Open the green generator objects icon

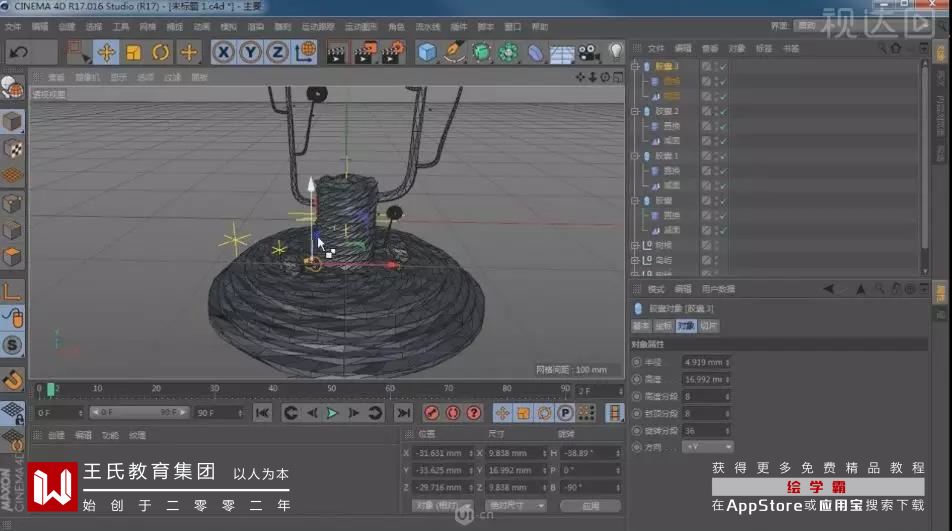[x=481, y=52]
